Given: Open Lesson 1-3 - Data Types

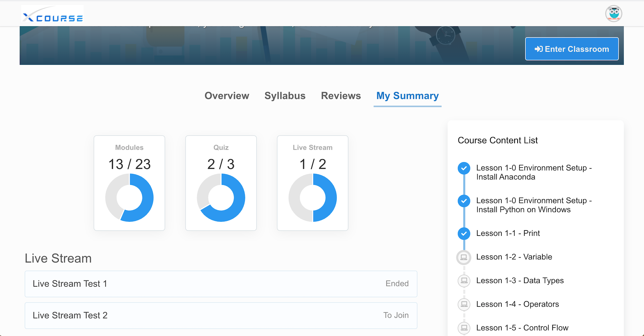Looking at the screenshot, I should 520,281.
